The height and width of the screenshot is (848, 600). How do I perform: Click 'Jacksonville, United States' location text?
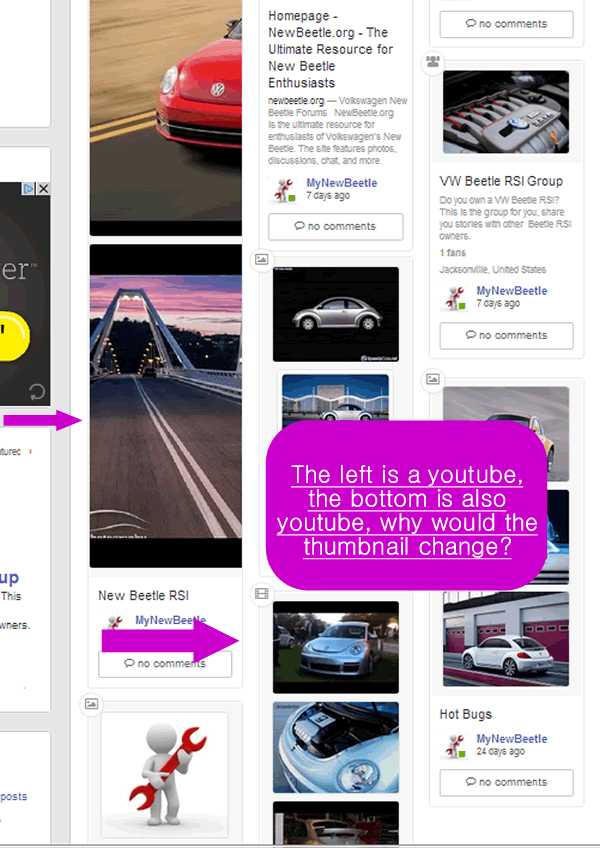coord(492,269)
